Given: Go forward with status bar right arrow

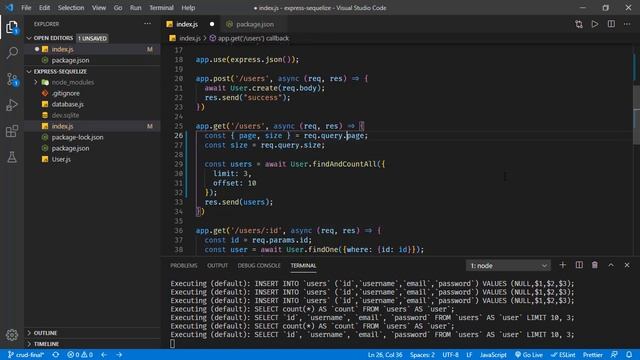Looking at the screenshot, I should tap(119, 355).
